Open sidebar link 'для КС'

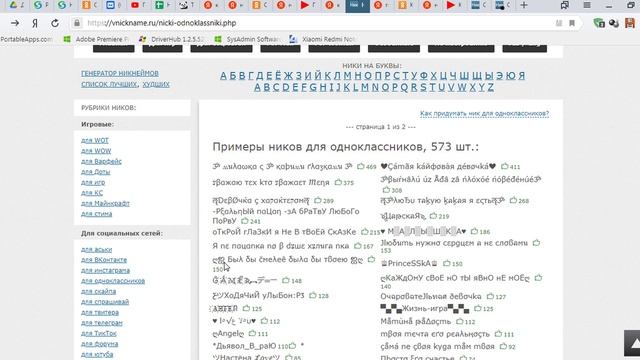[x=92, y=193]
